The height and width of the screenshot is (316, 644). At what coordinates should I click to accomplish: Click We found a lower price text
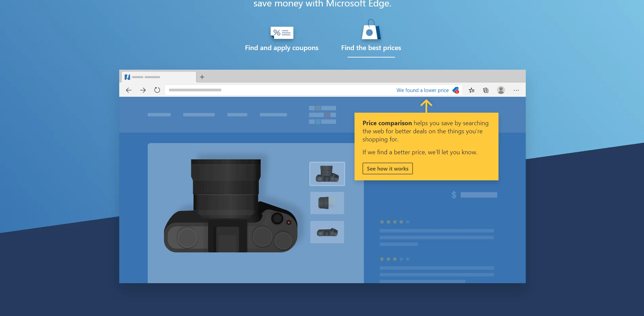coord(422,90)
